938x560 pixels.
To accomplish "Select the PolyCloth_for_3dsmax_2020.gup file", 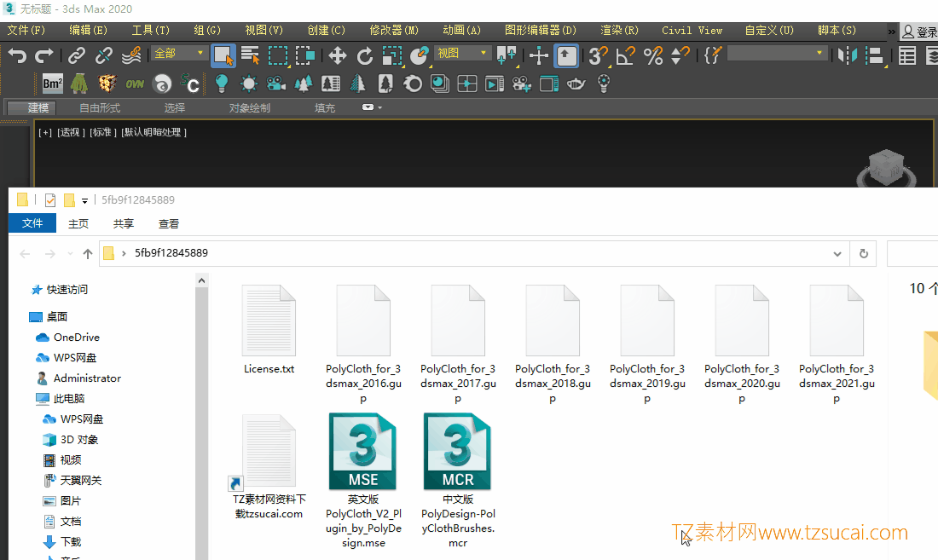I will [742, 345].
